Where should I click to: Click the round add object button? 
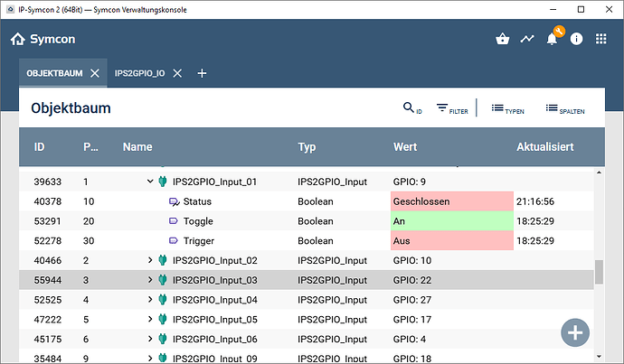tap(575, 332)
